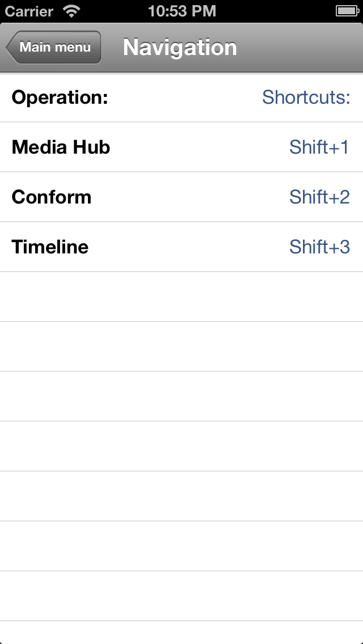Viewport: 363px width, 644px height.
Task: Tap the Shift+3 shortcut text
Action: coord(319,247)
